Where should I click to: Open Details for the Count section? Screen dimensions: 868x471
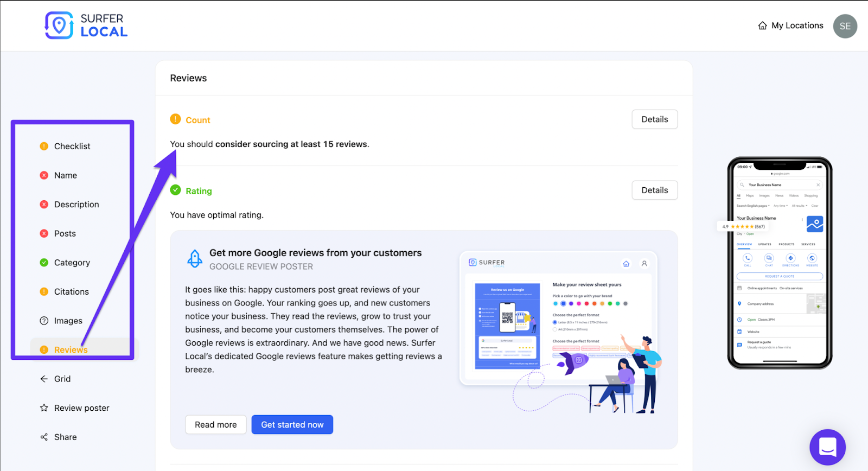[x=655, y=119]
